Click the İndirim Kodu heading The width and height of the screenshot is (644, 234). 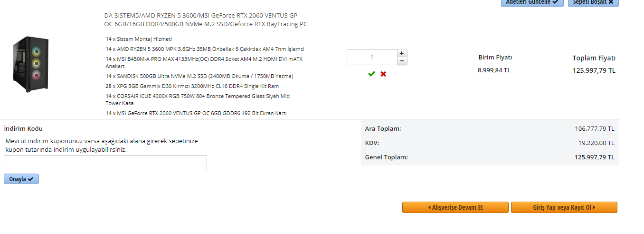pos(23,128)
